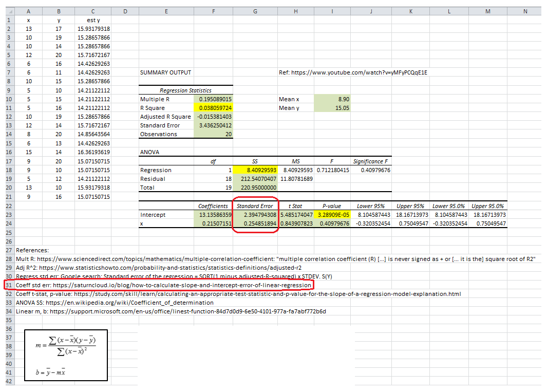Select the Multiple R value 0.195089015
The width and height of the screenshot is (547, 392).
point(214,99)
